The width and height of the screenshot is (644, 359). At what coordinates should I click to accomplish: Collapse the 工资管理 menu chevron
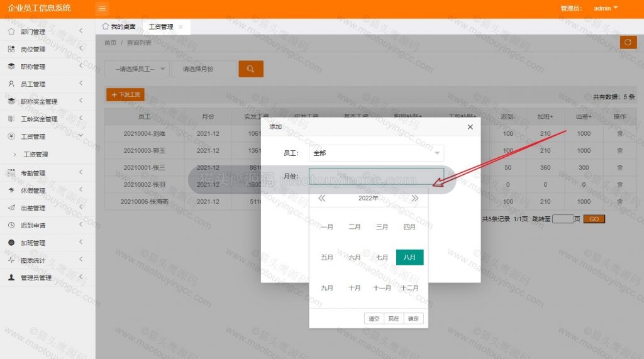pos(81,136)
